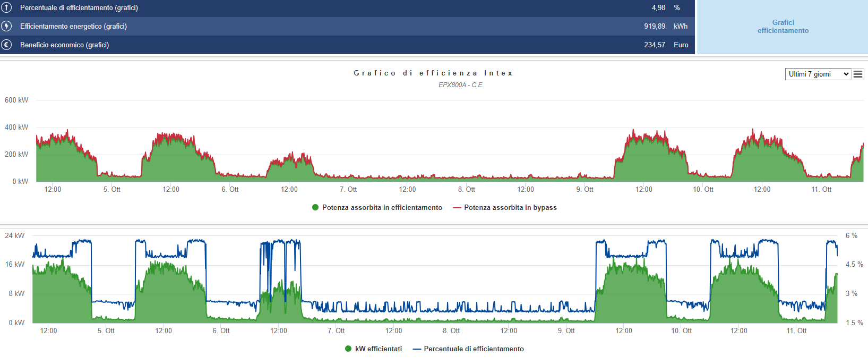Select the Percentuale di efficientamento (grafici) row
Viewport: 868px width, 364px height.
(x=79, y=8)
